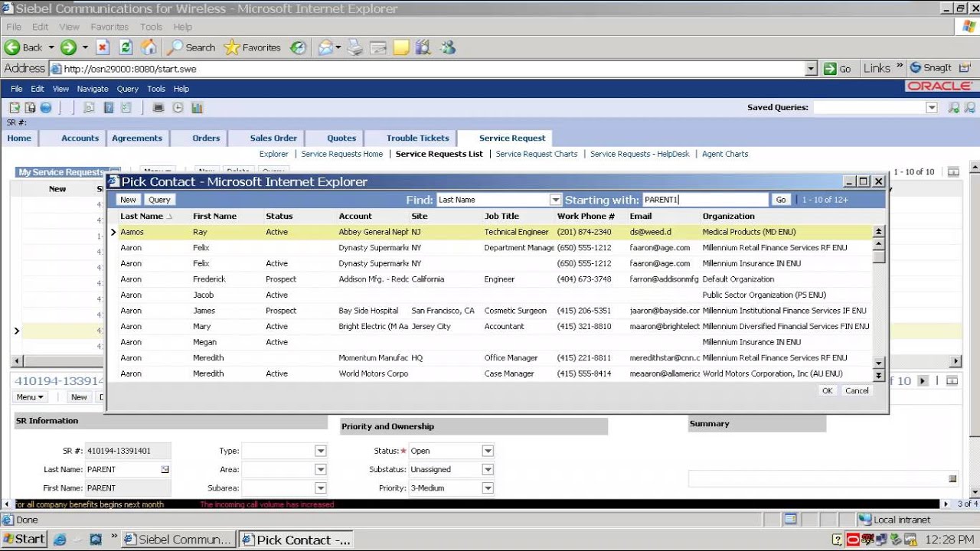The height and width of the screenshot is (551, 980).
Task: Click the bar chart icon in Siebel toolbar
Action: point(197,108)
